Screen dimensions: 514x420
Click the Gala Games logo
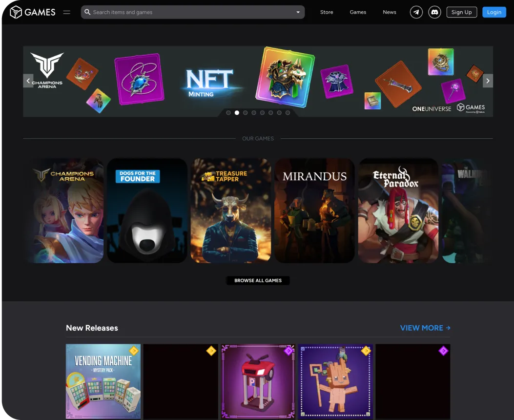coord(32,12)
